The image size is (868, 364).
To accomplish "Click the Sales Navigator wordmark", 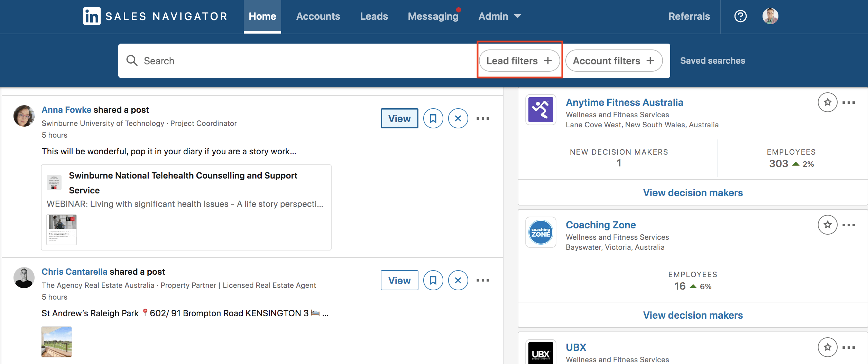I will (166, 16).
